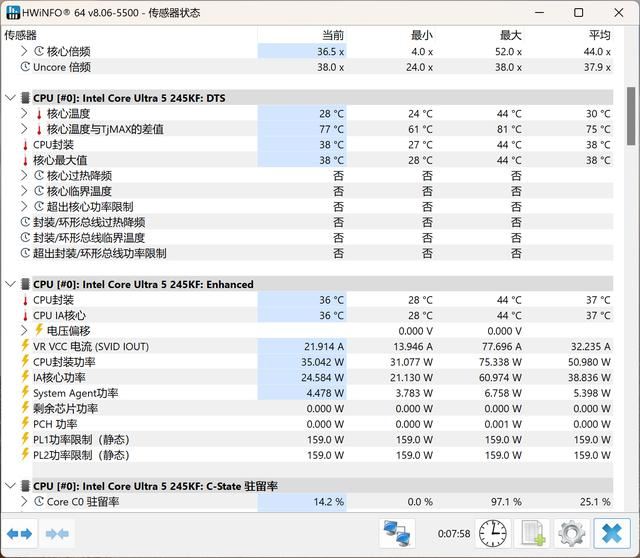Collapse the Core Ultra 5 245KF: DTS group
This screenshot has height=558, width=640.
coord(11,98)
